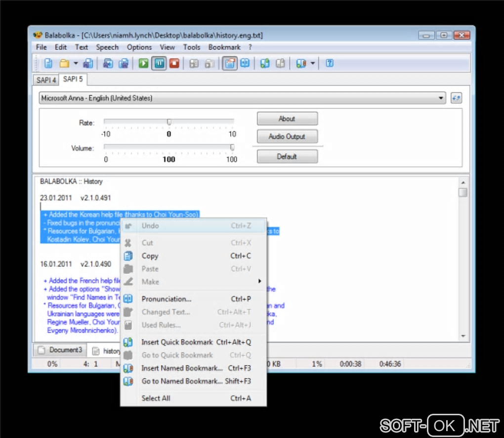Click the Insert Quick Bookmark toolbar icon
This screenshot has width=504, height=438.
tap(265, 63)
